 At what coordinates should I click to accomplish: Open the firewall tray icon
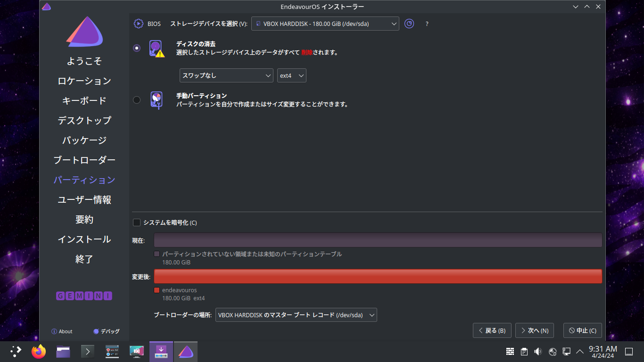[x=510, y=352]
